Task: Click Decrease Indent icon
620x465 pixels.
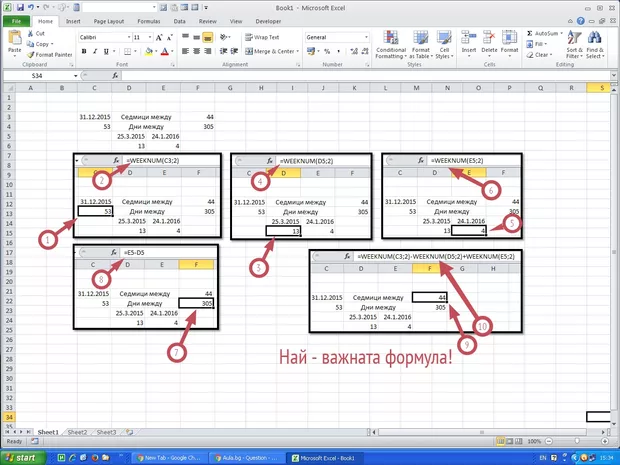Action: [223, 51]
